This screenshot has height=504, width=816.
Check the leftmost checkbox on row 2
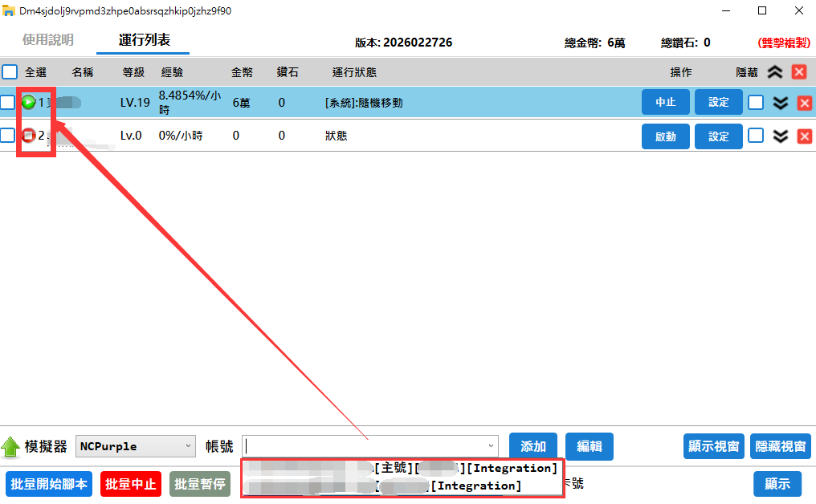click(x=10, y=136)
